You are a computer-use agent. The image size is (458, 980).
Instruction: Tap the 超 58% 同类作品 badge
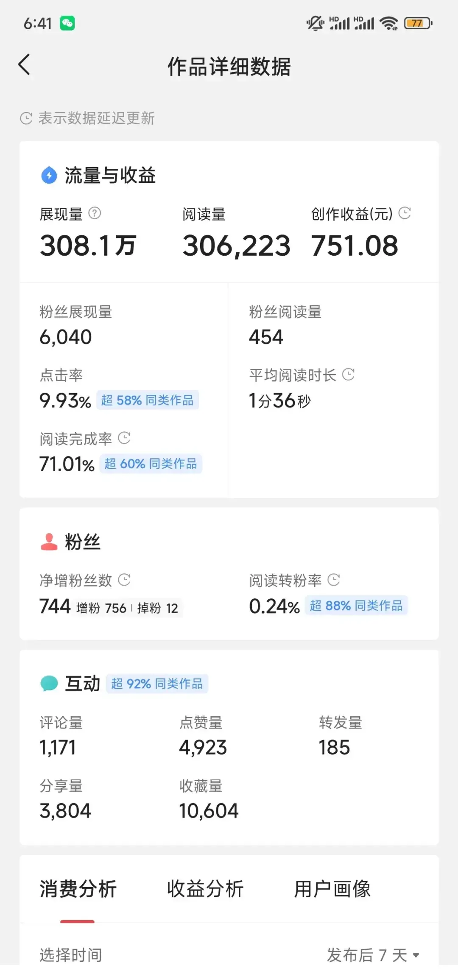(x=148, y=400)
